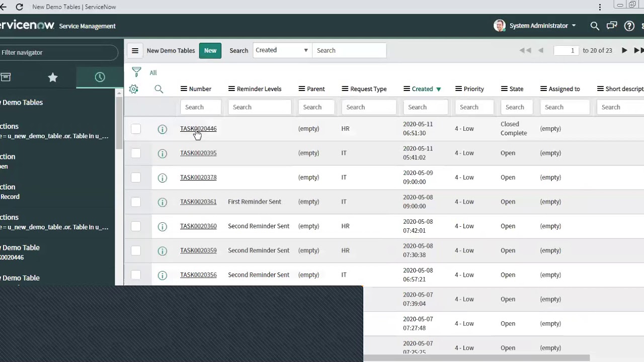Open the help question mark icon
This screenshot has height=362, width=644.
(629, 26)
